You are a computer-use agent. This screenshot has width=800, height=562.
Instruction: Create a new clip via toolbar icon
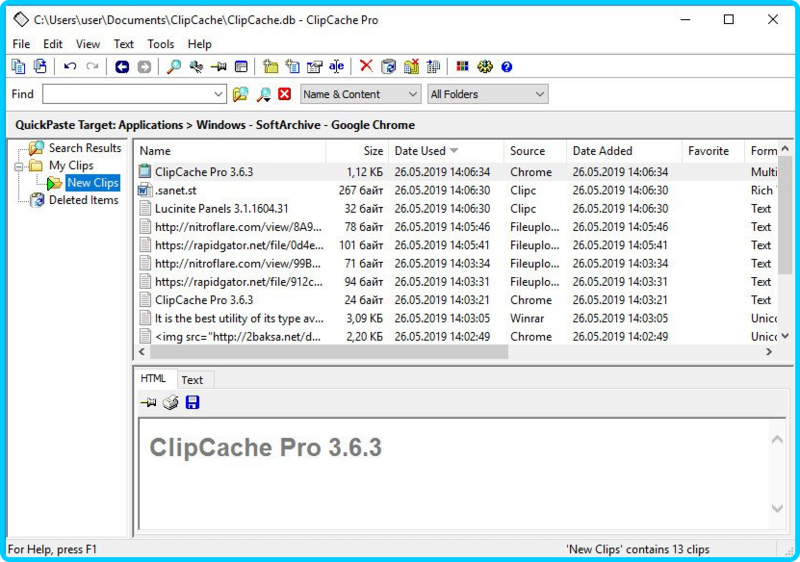click(293, 66)
